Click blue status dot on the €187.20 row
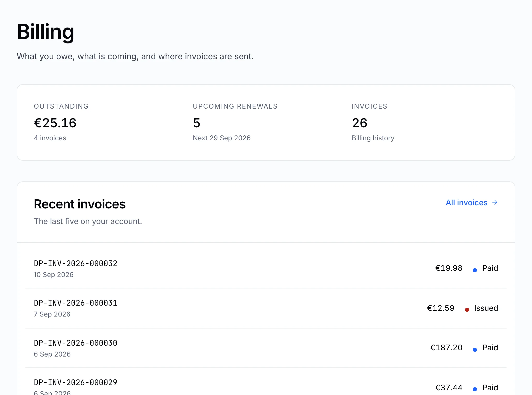 475,350
